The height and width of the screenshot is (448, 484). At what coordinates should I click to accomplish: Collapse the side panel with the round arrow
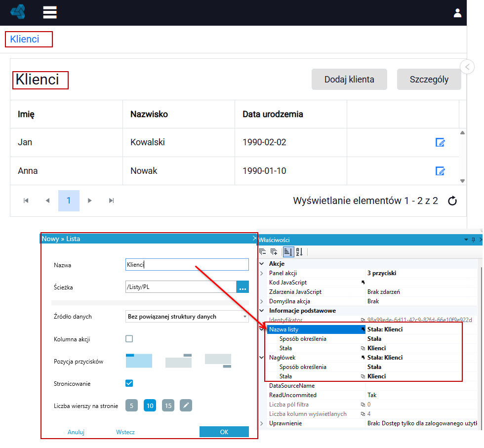467,67
